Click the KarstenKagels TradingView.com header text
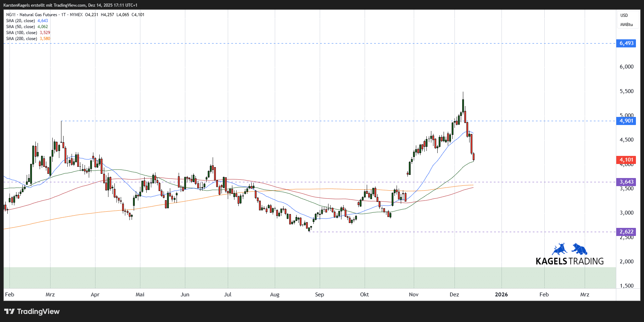This screenshot has width=644, height=322. tap(70, 5)
